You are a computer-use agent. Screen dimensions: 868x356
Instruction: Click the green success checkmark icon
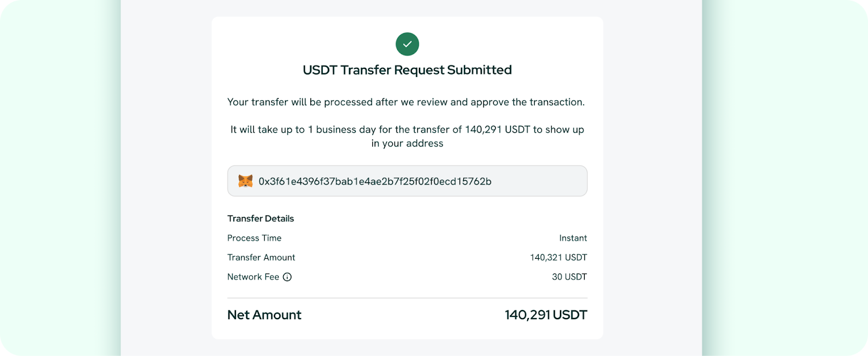pyautogui.click(x=407, y=44)
